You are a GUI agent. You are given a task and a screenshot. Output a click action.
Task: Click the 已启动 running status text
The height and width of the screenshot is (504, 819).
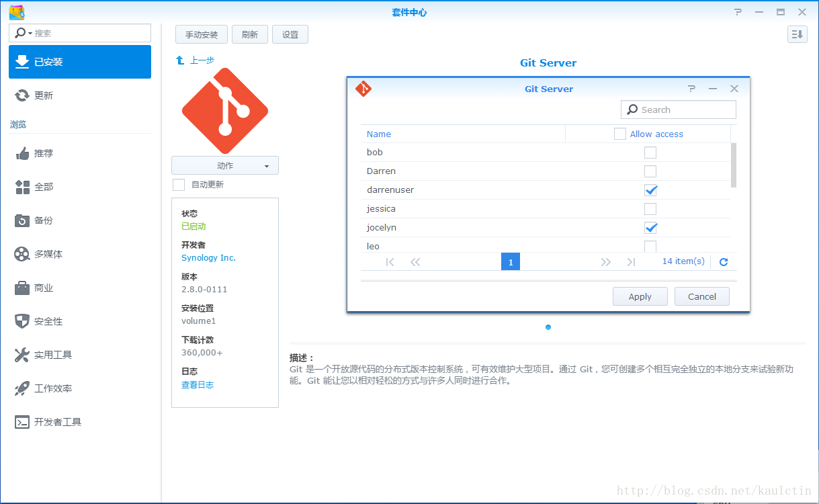[x=193, y=226]
